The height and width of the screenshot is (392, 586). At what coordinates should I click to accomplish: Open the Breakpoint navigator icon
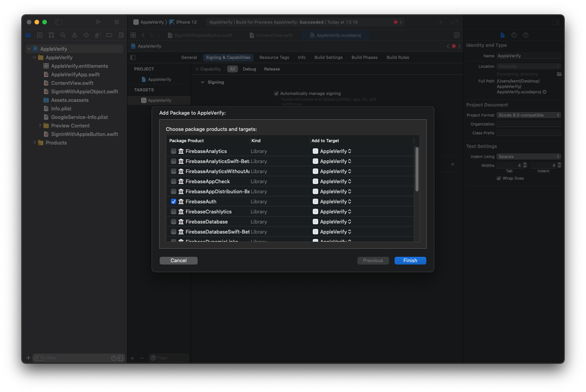click(x=109, y=35)
